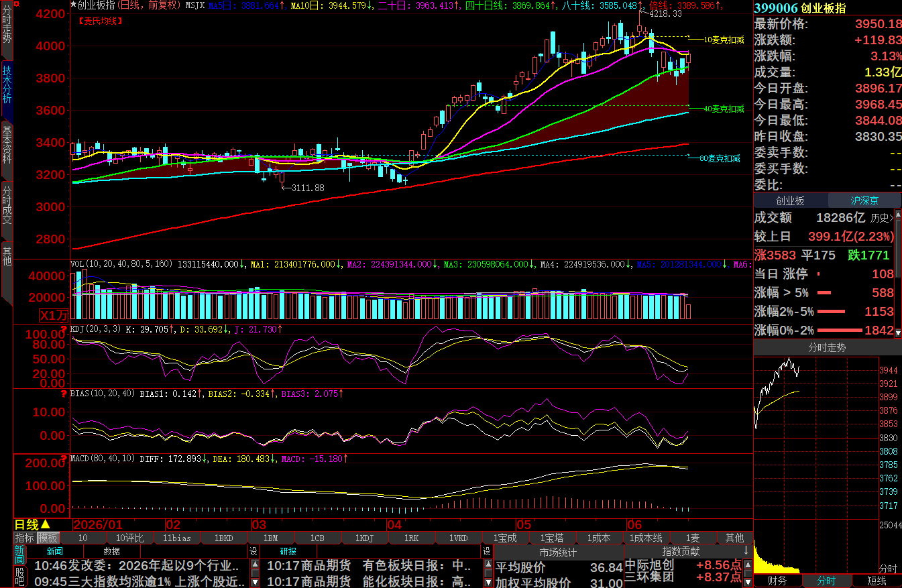Click the 三环集团 contribution row
The height and width of the screenshot is (588, 902).
(x=683, y=577)
